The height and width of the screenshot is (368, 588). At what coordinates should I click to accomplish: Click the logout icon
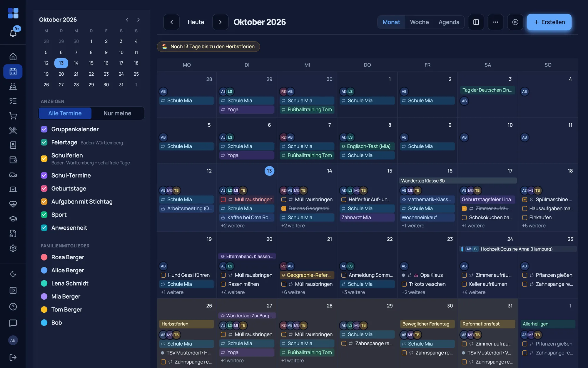tap(13, 357)
